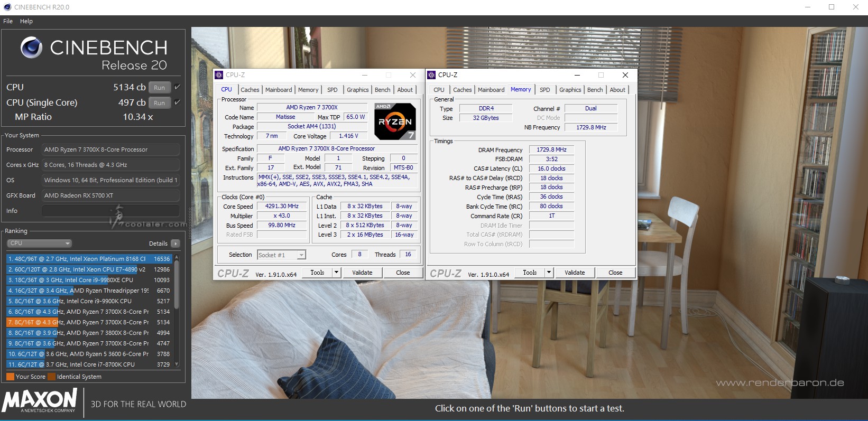
Task: Click the Cinebench icon in title bar
Action: tap(7, 7)
